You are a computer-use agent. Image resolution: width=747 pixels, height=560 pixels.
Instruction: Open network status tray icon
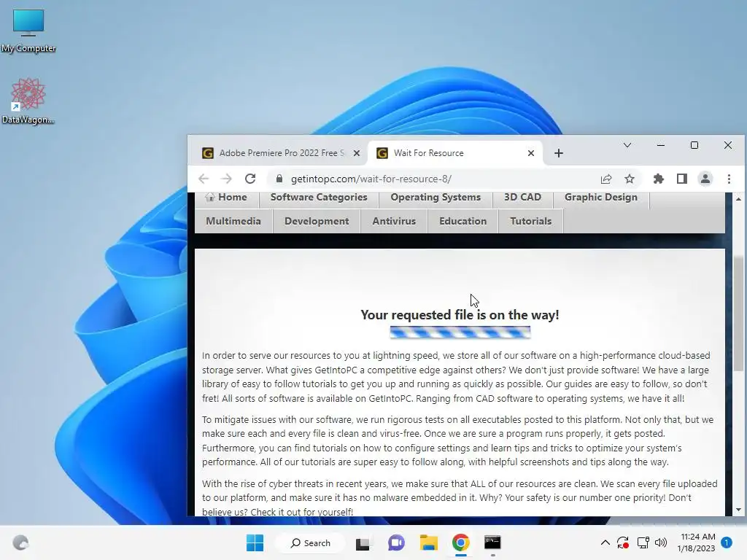click(x=643, y=542)
